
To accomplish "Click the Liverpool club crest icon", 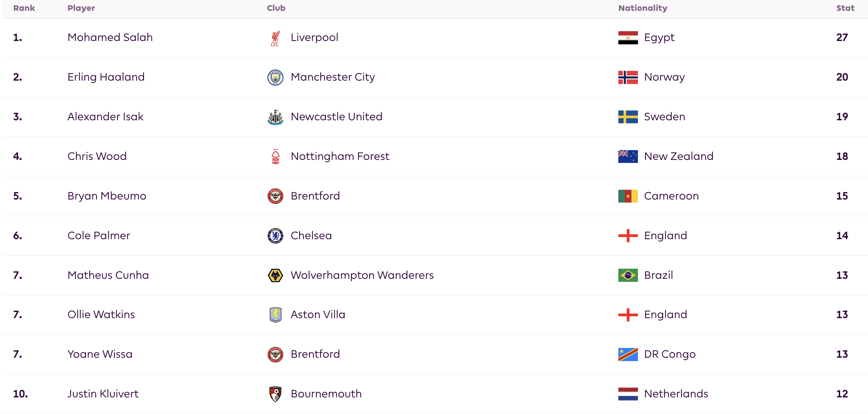I will 275,38.
